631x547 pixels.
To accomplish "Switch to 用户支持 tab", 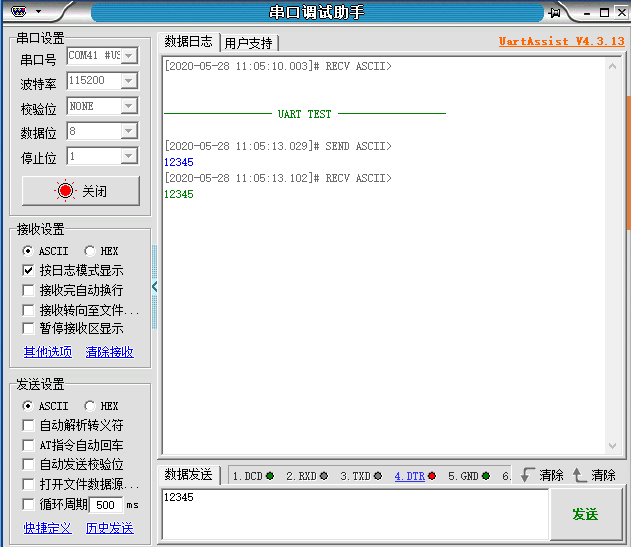I will coord(249,43).
